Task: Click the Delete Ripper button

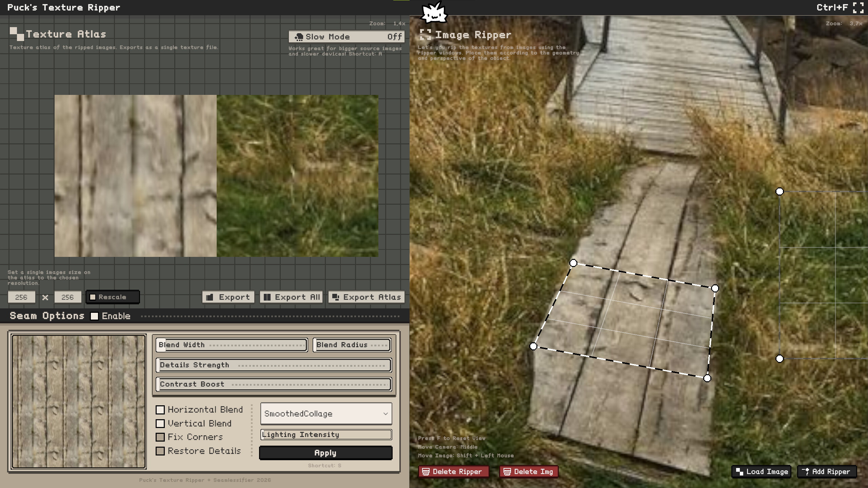Action: click(454, 472)
